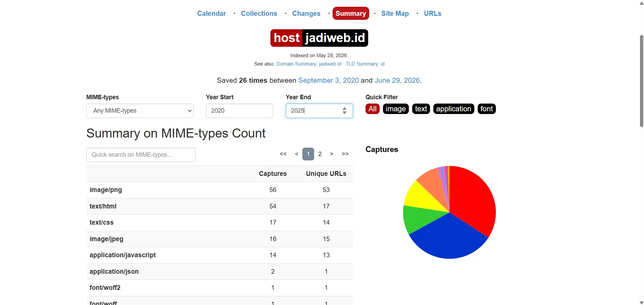Focus the Quick search on MIME-types box
This screenshot has height=305, width=644.
coord(141,155)
